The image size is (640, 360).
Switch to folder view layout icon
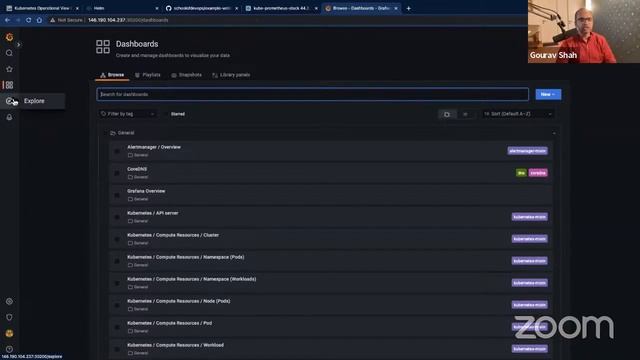pyautogui.click(x=447, y=114)
